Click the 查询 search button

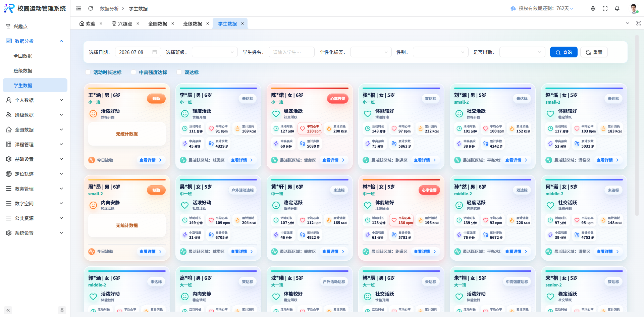point(563,52)
